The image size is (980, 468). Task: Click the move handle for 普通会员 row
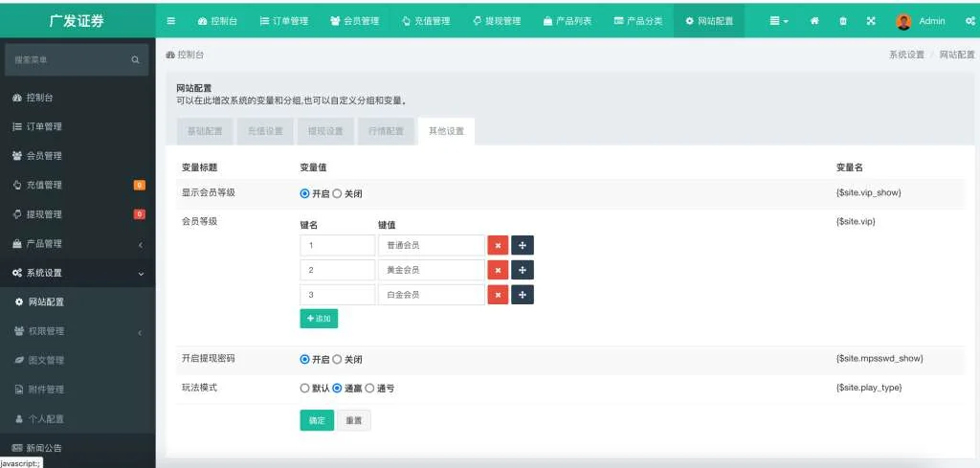[523, 246]
